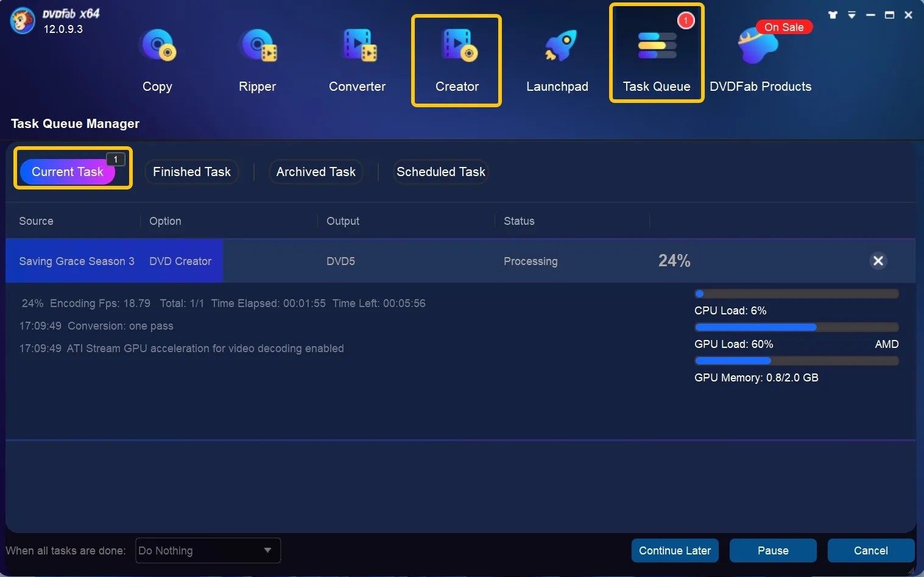
Task: Click the Conversion: one pass log line
Action: (96, 326)
